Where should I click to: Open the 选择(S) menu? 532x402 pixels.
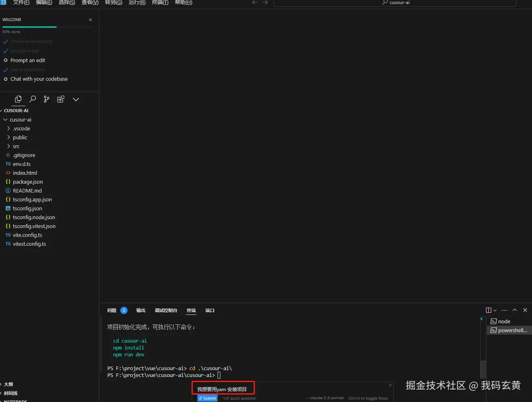(x=67, y=2)
